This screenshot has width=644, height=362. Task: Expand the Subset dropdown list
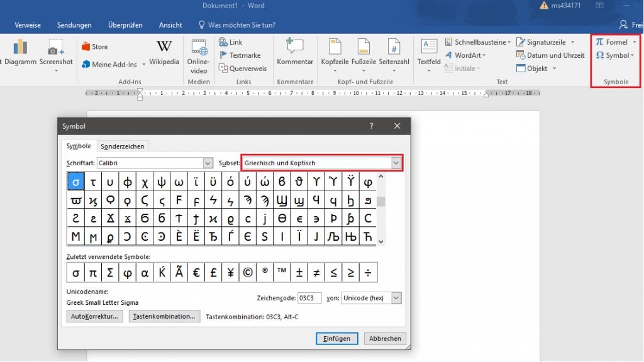396,163
